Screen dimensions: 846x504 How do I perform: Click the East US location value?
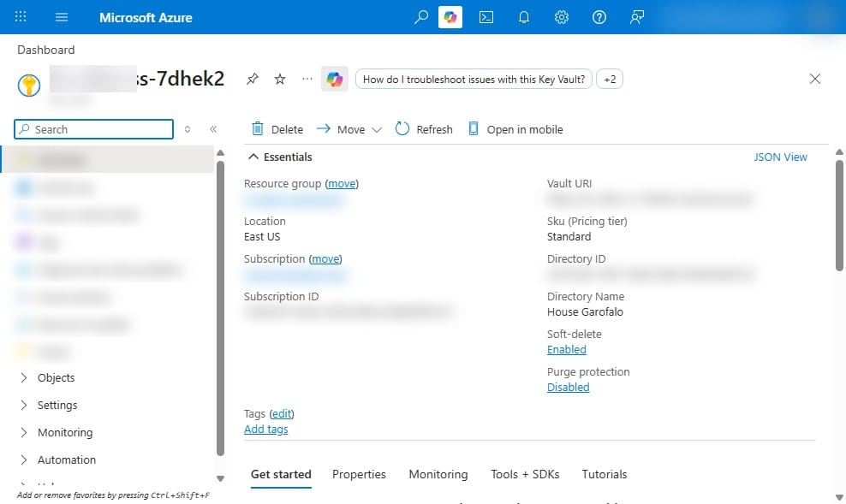[262, 237]
